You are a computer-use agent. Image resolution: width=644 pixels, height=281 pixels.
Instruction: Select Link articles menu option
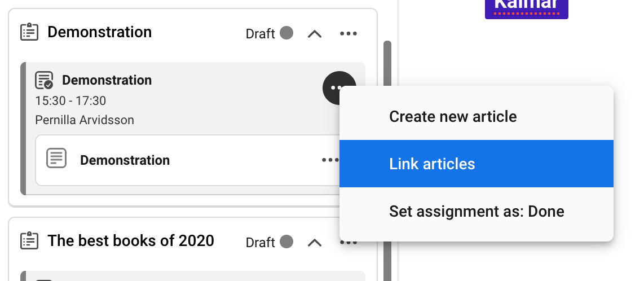click(x=432, y=164)
